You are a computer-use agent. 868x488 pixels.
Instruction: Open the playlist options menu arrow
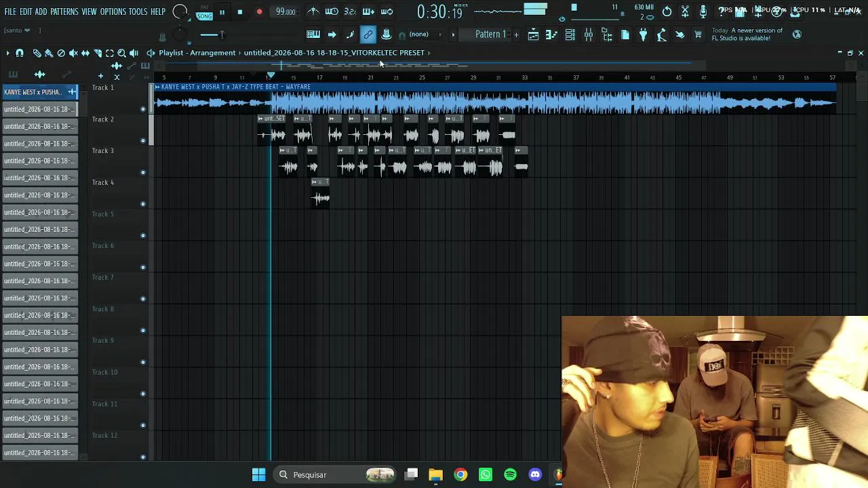(x=7, y=53)
